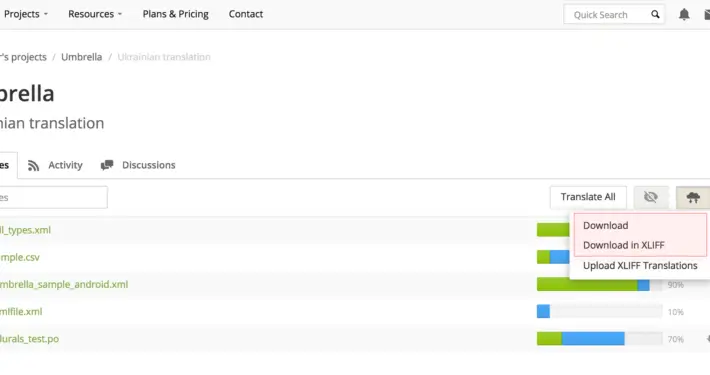Screen dimensions: 710x375
Task: Choose Download in XLIFF option
Action: 624,245
